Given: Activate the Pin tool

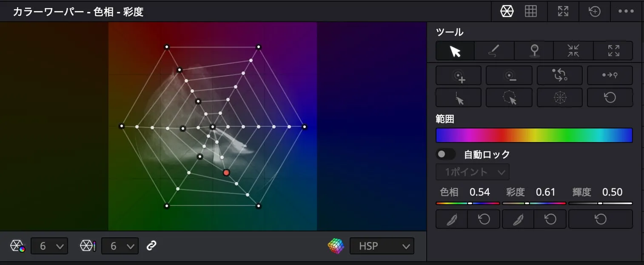Looking at the screenshot, I should (534, 51).
